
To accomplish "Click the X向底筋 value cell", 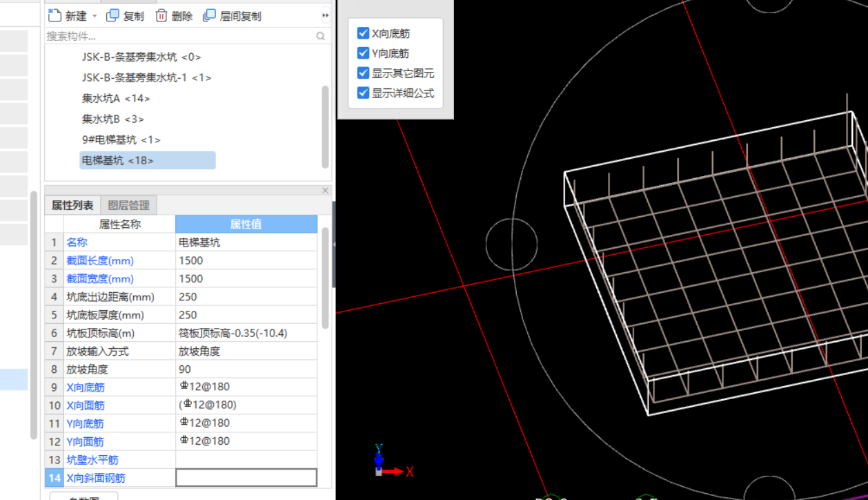I will click(x=246, y=387).
